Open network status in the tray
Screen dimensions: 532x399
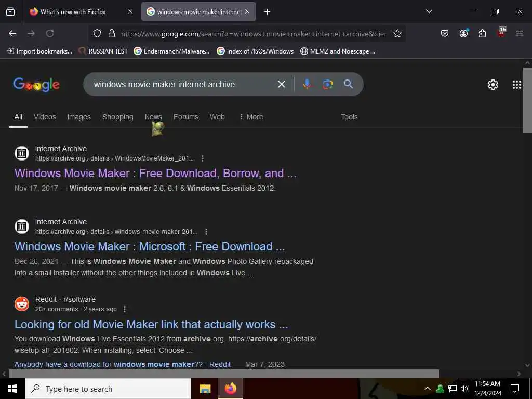pyautogui.click(x=453, y=389)
